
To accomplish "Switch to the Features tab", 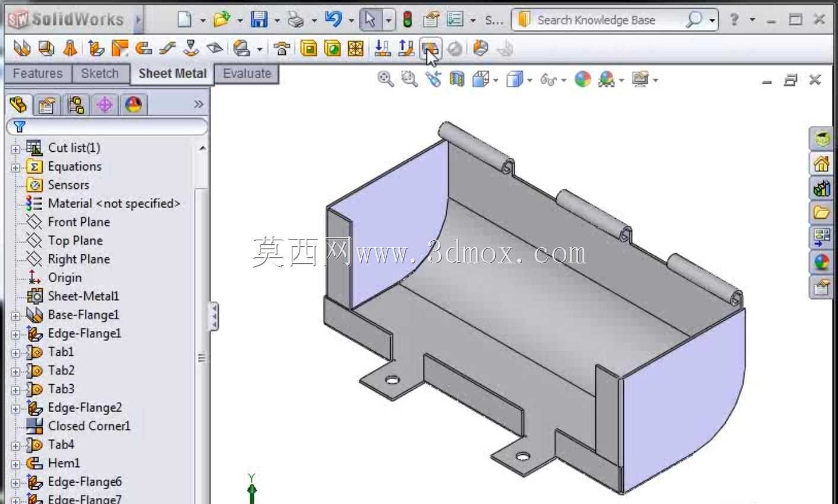I will [x=38, y=74].
